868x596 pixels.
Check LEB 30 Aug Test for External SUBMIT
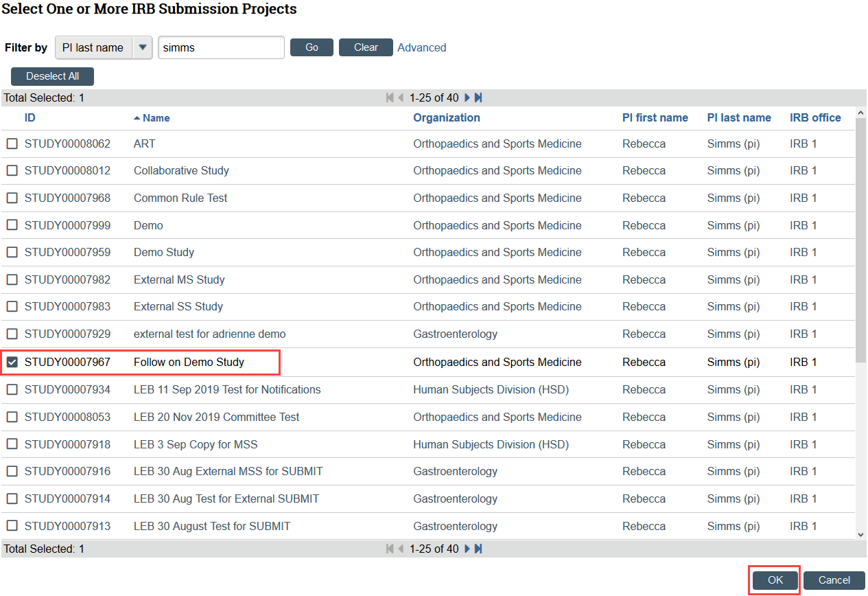coord(12,498)
